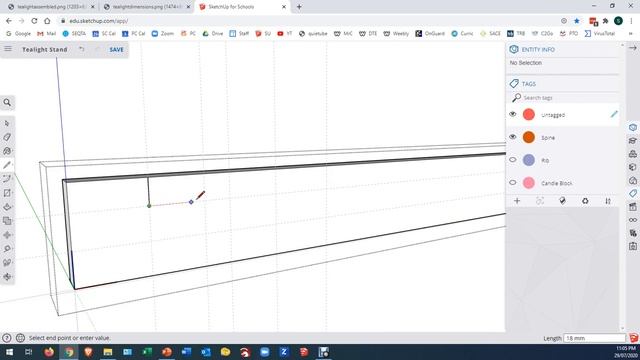Select the SketchUp for Schools tab
640x360 pixels.
click(242, 7)
